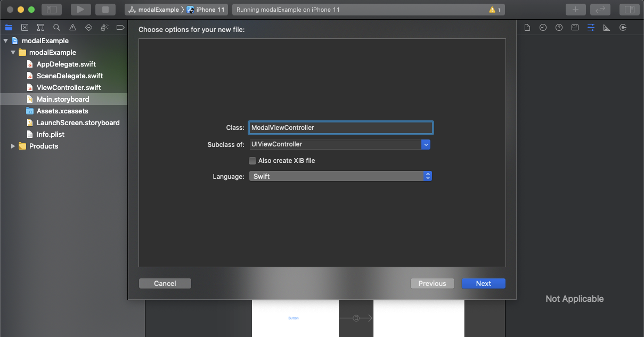Screen dimensions: 644x337
Task: Open Assets.xcassets catalog
Action: [x=63, y=111]
